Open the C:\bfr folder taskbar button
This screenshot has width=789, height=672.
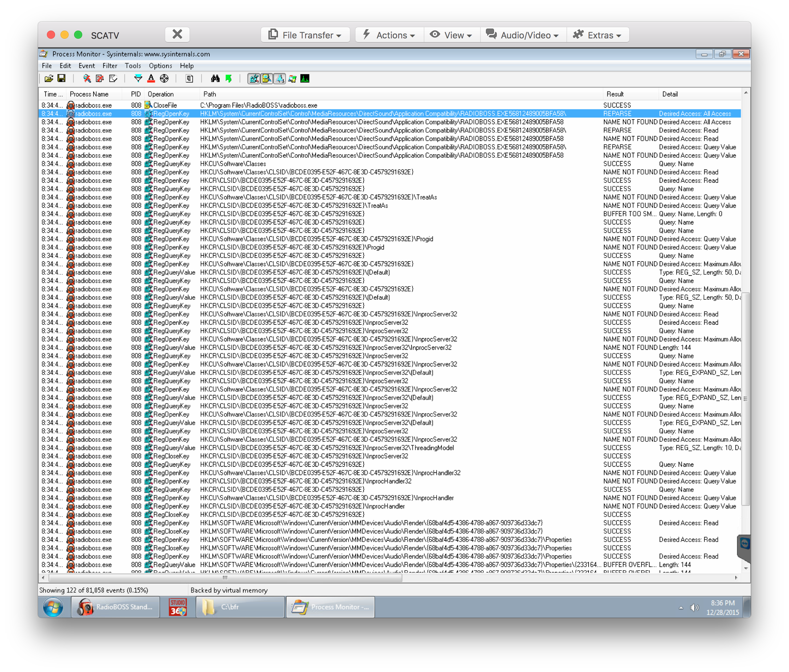(240, 607)
